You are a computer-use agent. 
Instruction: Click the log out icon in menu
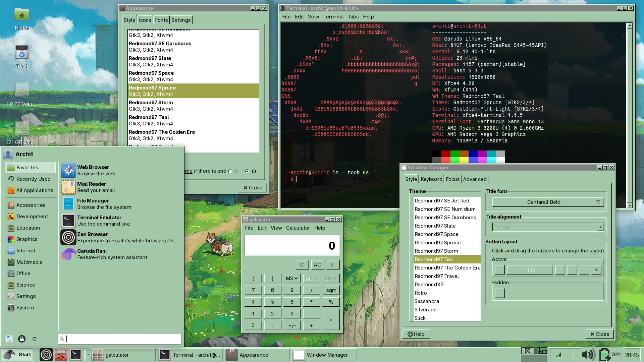click(35, 339)
